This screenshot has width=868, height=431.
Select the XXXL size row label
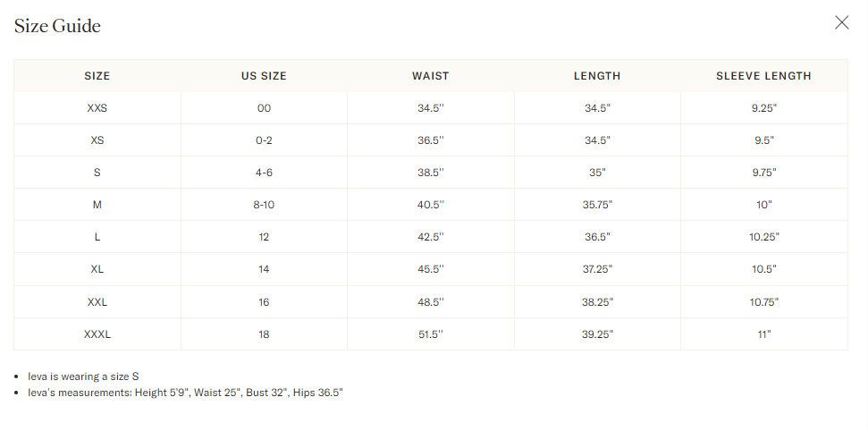(97, 334)
